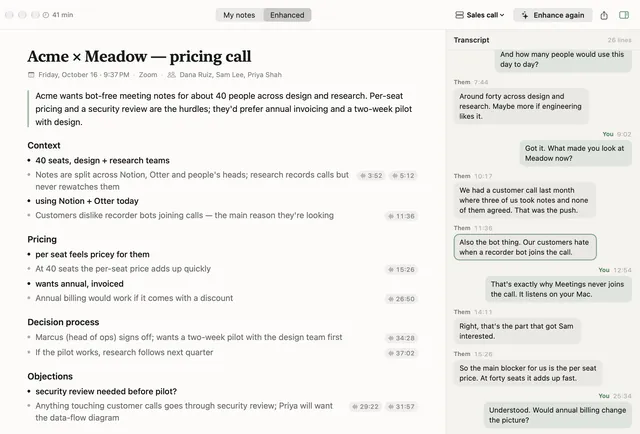Viewport: 640px width, 434px height.
Task: Click the share icon in toolbar
Action: [x=604, y=16]
